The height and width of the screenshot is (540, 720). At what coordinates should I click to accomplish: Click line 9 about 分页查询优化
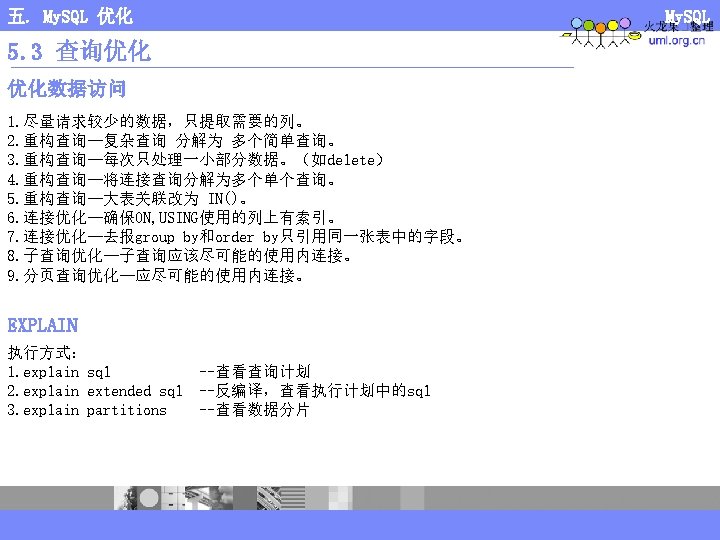[155, 276]
